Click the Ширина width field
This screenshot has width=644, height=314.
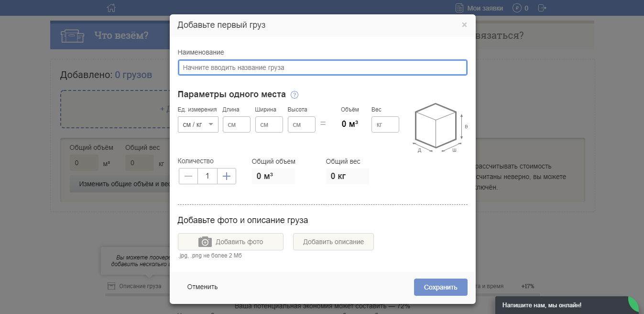click(269, 124)
